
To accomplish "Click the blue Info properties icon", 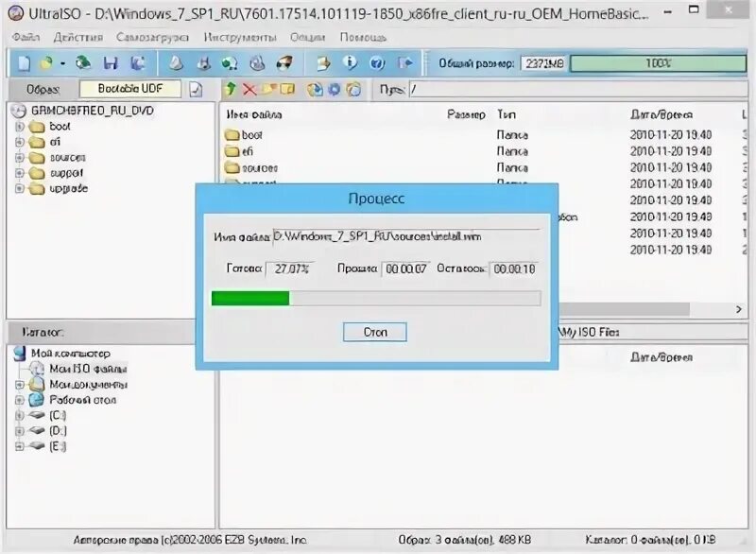I will click(x=350, y=62).
